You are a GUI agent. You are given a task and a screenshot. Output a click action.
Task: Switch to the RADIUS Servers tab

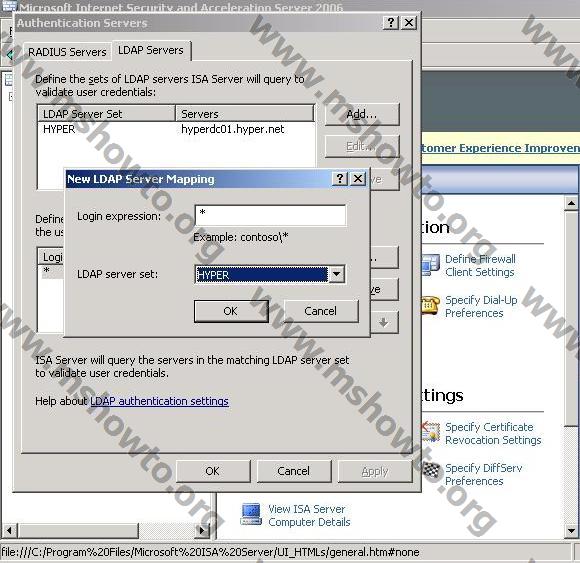[x=67, y=52]
